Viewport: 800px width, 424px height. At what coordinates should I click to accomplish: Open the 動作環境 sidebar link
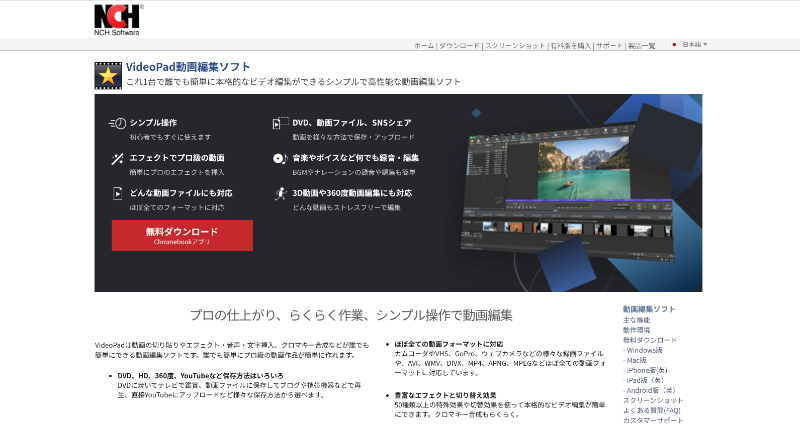(636, 330)
